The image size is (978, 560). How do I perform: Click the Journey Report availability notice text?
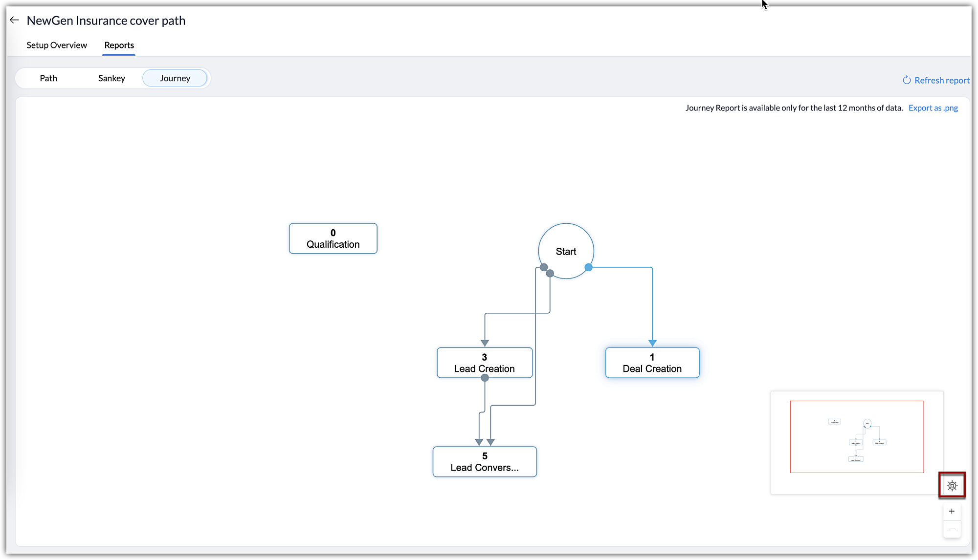pyautogui.click(x=794, y=108)
